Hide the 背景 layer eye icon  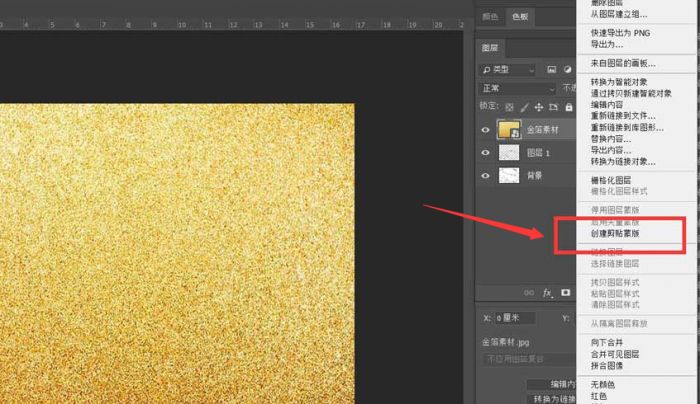tap(486, 175)
